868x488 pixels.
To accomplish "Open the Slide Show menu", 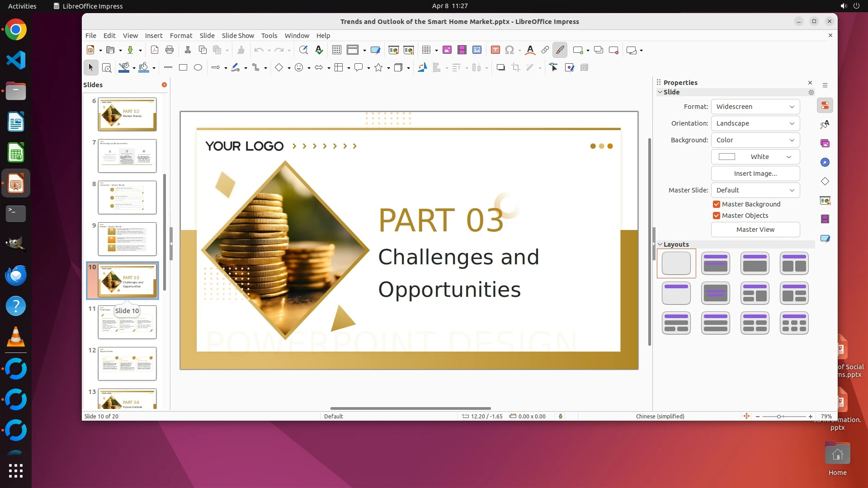I will pyautogui.click(x=238, y=36).
